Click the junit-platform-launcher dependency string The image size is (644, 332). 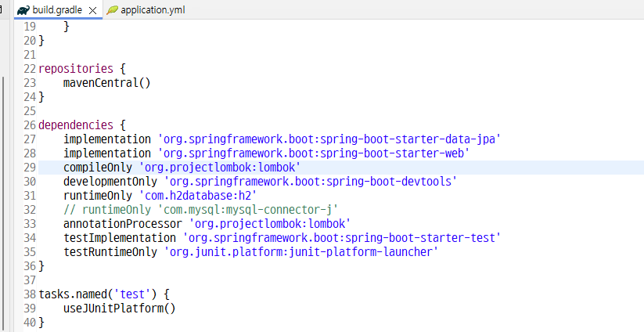[x=300, y=252]
